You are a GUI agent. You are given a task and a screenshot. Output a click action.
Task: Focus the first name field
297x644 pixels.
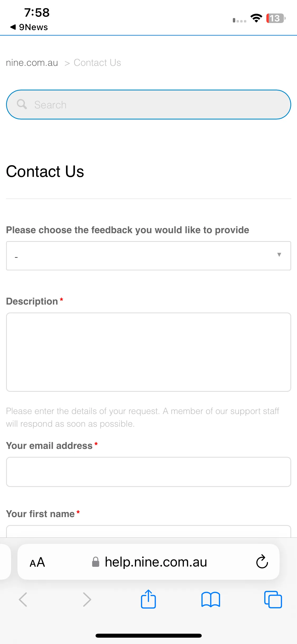(149, 531)
